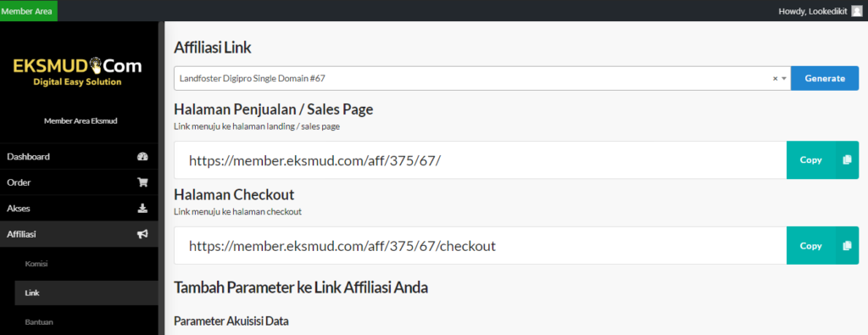Screen dimensions: 868x335
Task: Copy the sales page affiliate link
Action: click(822, 160)
